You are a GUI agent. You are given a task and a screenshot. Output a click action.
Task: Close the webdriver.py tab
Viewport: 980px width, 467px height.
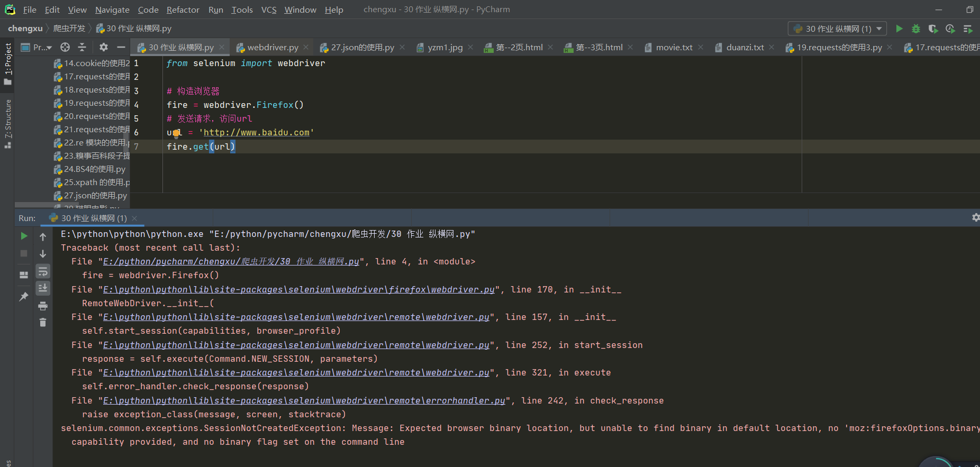click(306, 47)
